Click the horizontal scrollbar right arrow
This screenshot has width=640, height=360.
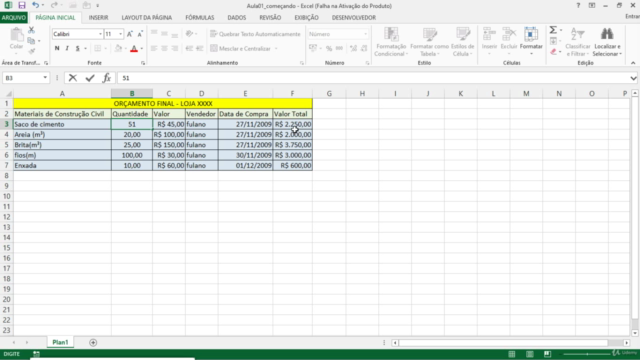click(627, 343)
